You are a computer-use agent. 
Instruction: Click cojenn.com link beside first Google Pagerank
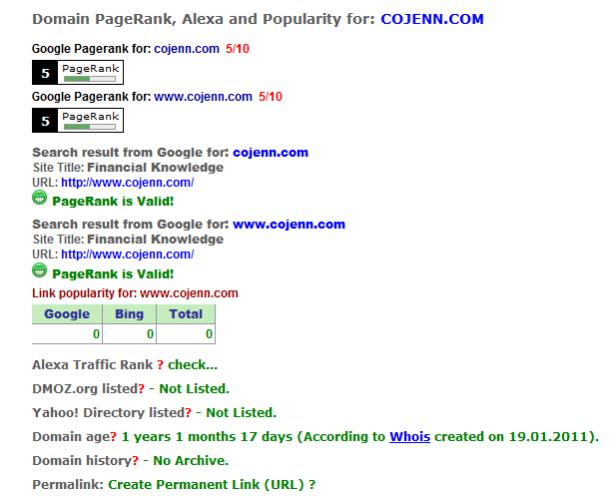point(187,49)
